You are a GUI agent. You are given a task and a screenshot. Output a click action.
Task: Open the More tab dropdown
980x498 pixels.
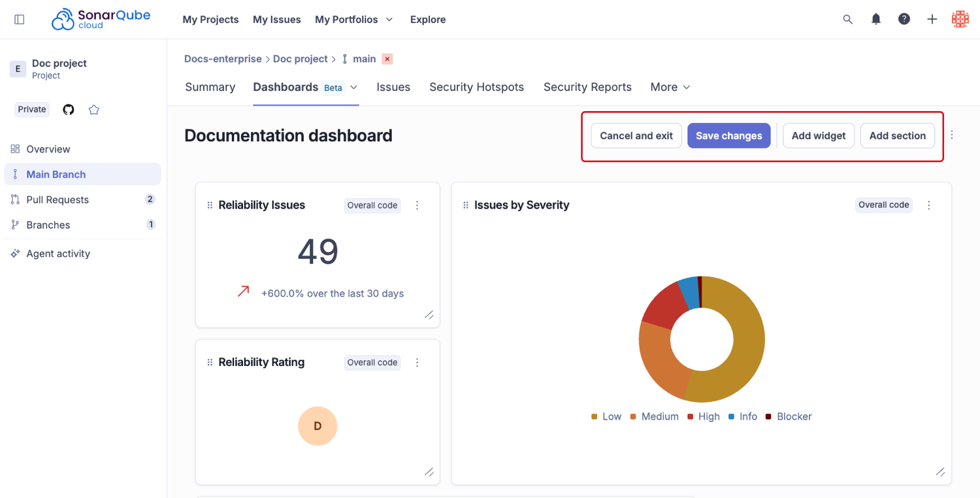(x=670, y=87)
